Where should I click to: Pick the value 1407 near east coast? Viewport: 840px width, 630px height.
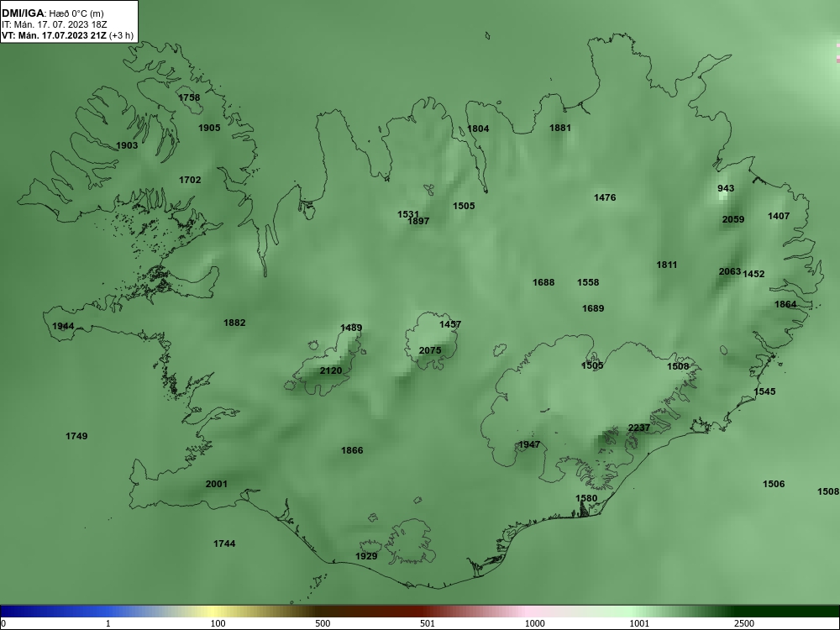coord(779,216)
